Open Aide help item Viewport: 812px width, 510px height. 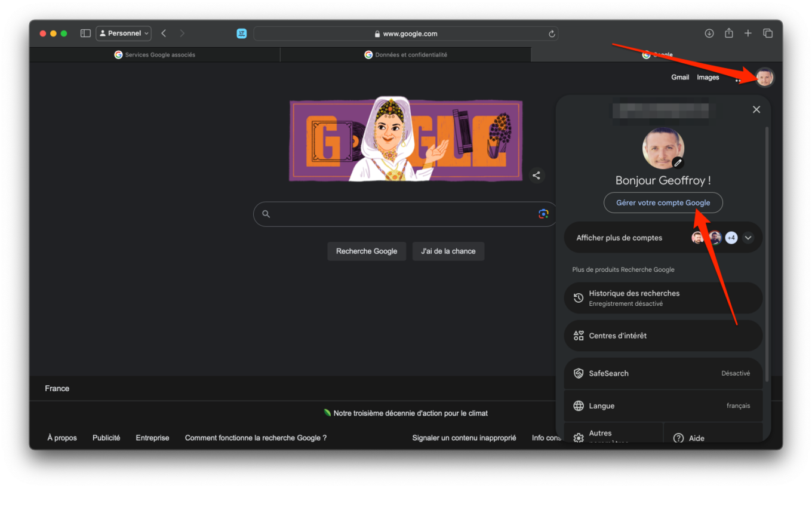(x=713, y=433)
